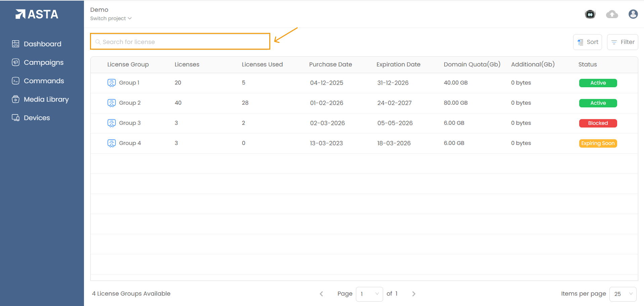
Task: Go to Dashboard in the sidebar
Action: coord(42,44)
